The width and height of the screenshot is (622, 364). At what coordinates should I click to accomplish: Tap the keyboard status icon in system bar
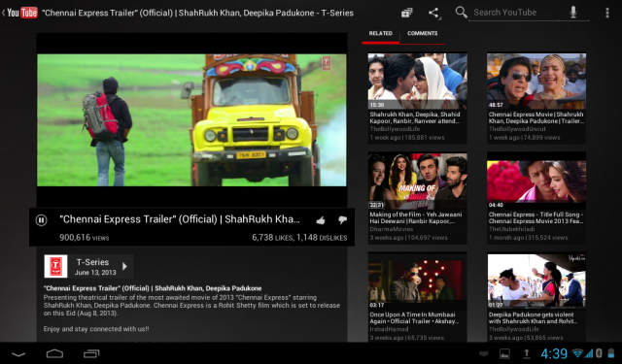click(484, 353)
